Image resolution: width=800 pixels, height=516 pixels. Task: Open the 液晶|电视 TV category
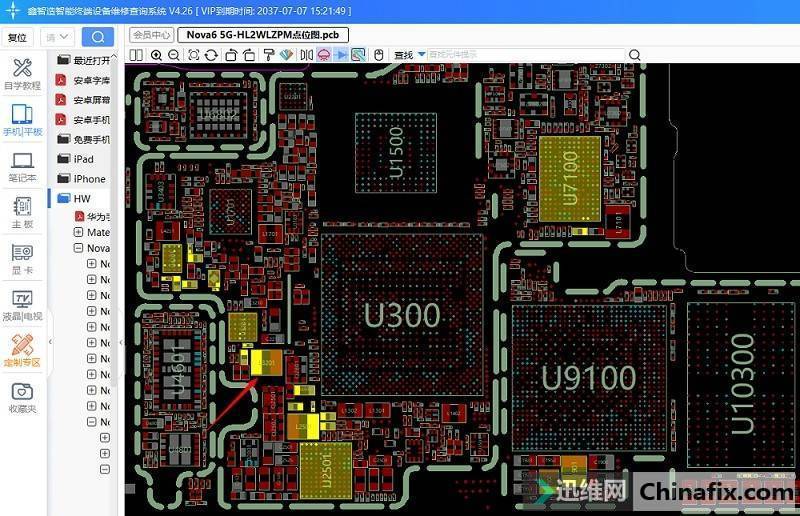tap(22, 304)
